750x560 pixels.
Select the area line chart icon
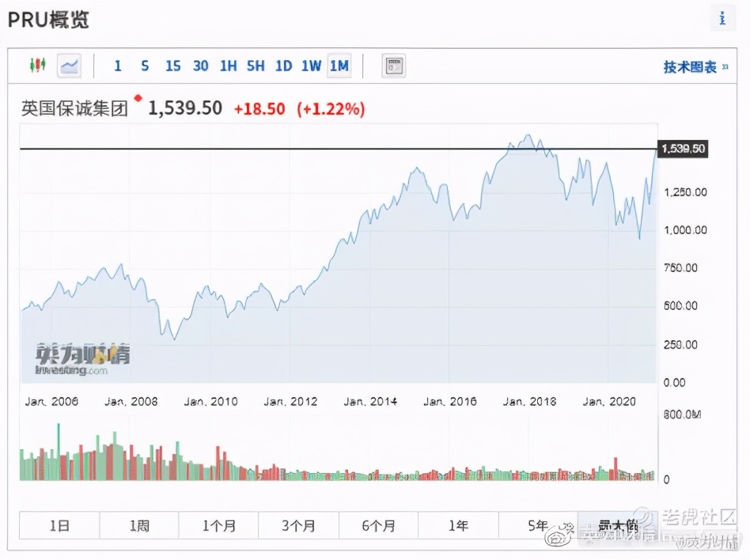point(70,66)
